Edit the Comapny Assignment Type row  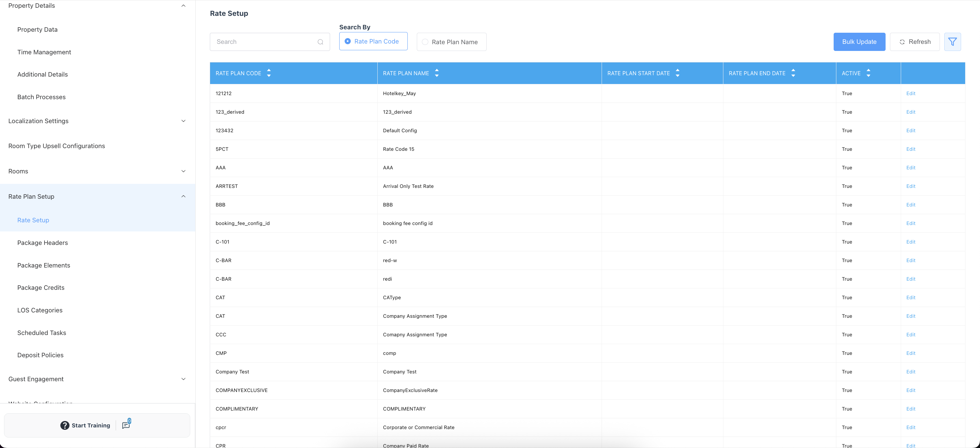[x=911, y=335]
